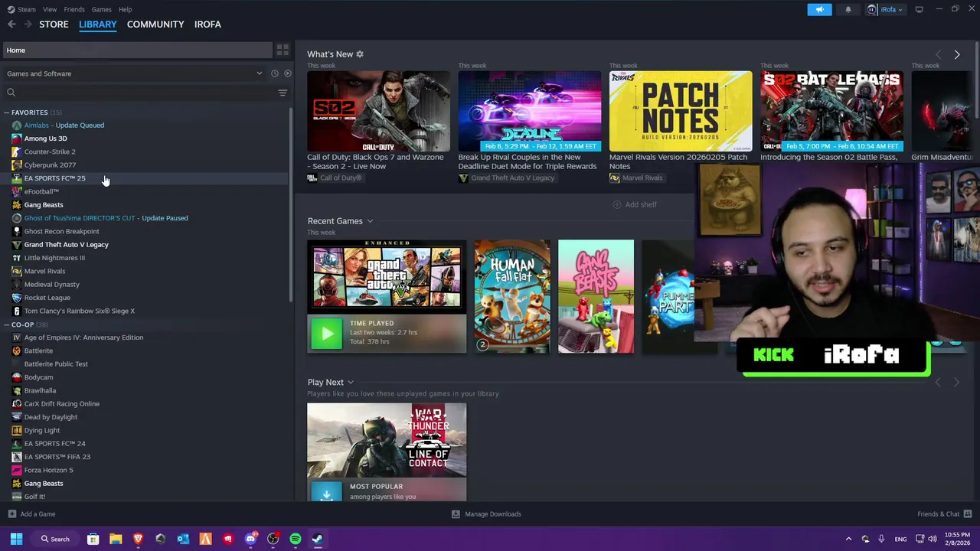Open advanced filter options icon
980x551 pixels.
[x=283, y=93]
